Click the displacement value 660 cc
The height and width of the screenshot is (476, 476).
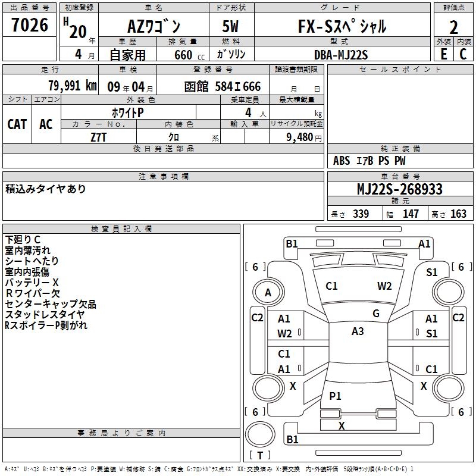189,55
